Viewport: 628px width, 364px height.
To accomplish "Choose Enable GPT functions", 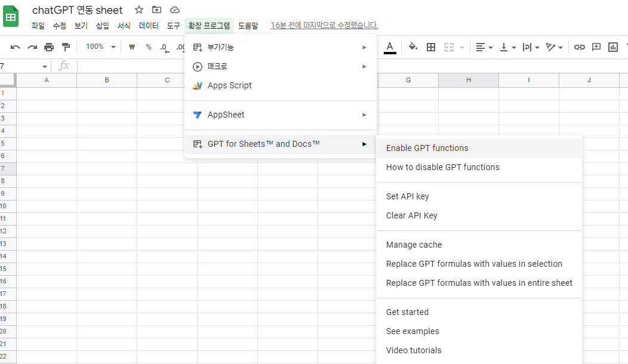I will (479, 148).
